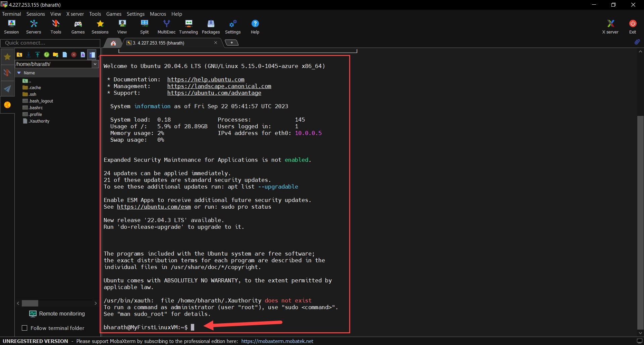Activate the Split terminal icon
The height and width of the screenshot is (345, 644).
145,27
